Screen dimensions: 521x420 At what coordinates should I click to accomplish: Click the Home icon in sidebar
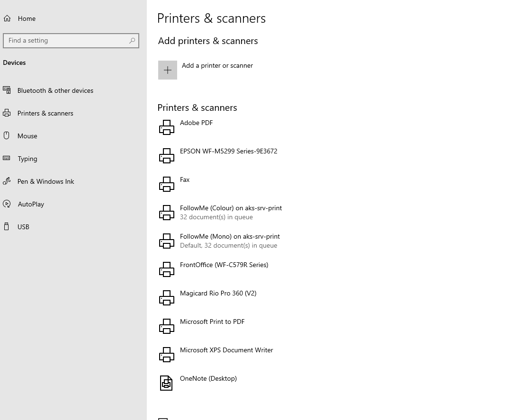click(x=7, y=18)
